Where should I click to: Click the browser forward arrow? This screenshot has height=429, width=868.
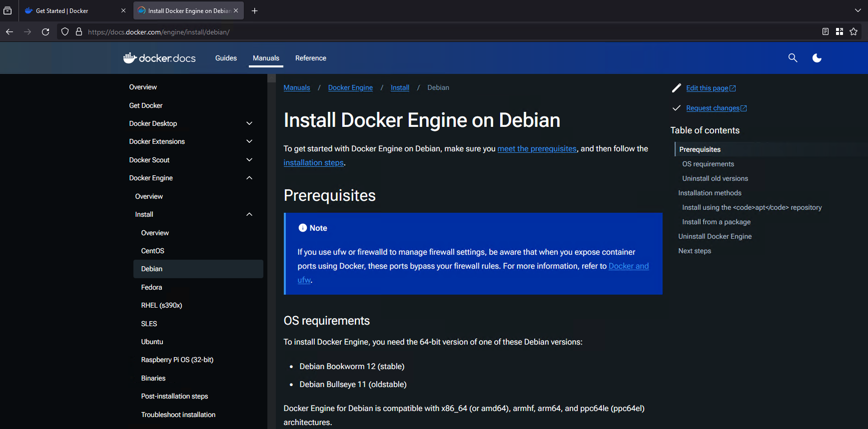pyautogui.click(x=27, y=32)
